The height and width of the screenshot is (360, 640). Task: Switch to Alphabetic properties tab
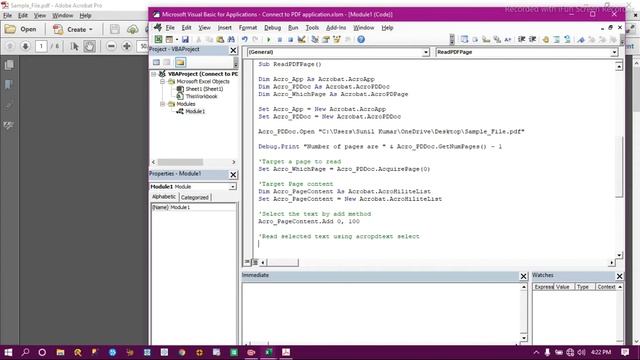[164, 197]
